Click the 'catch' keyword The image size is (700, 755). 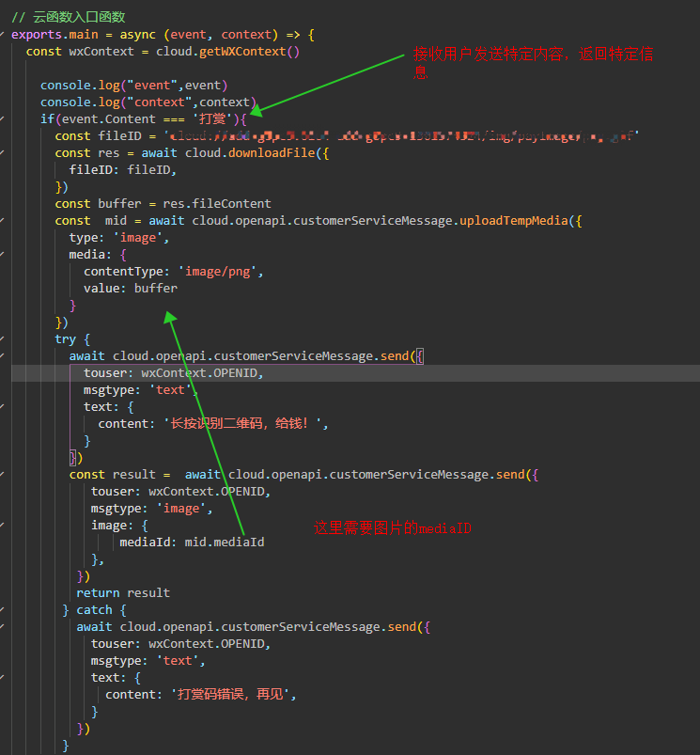tap(94, 610)
